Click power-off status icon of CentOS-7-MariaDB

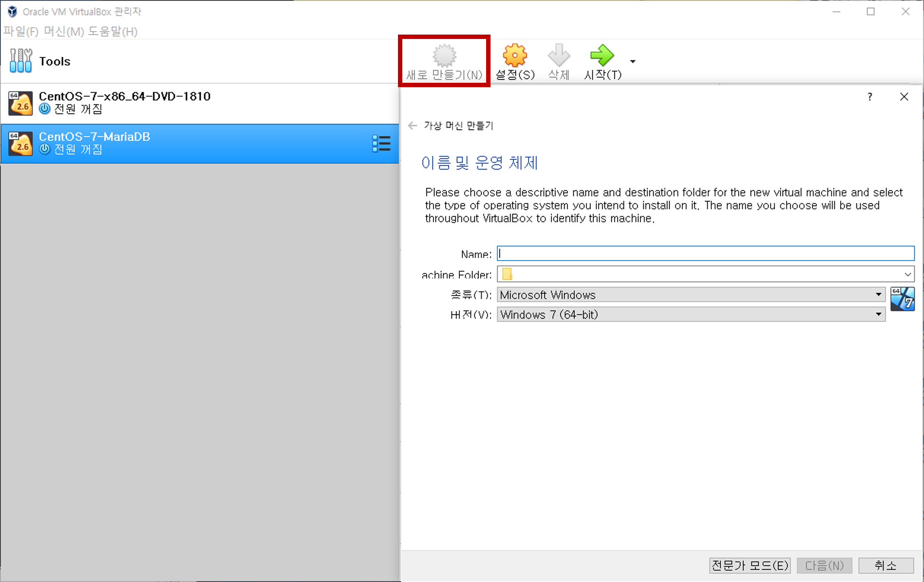pos(44,149)
